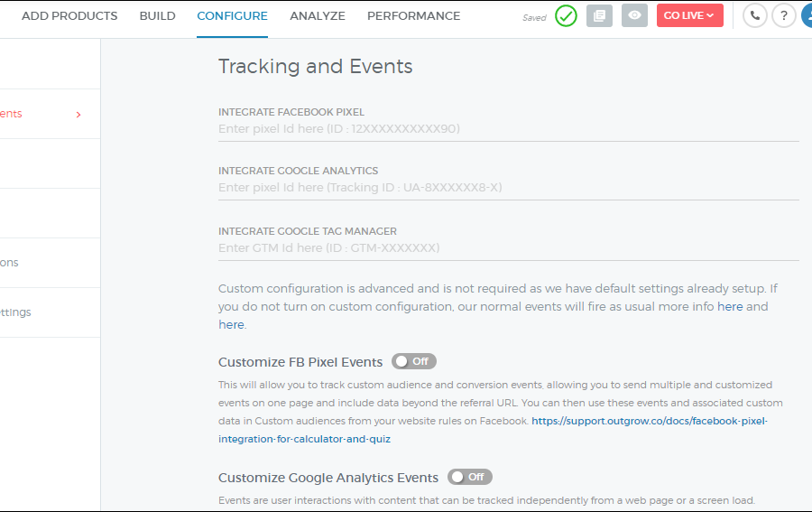Screen dimensions: 812x512
Task: Click the first 'here' more info link
Action: point(730,307)
